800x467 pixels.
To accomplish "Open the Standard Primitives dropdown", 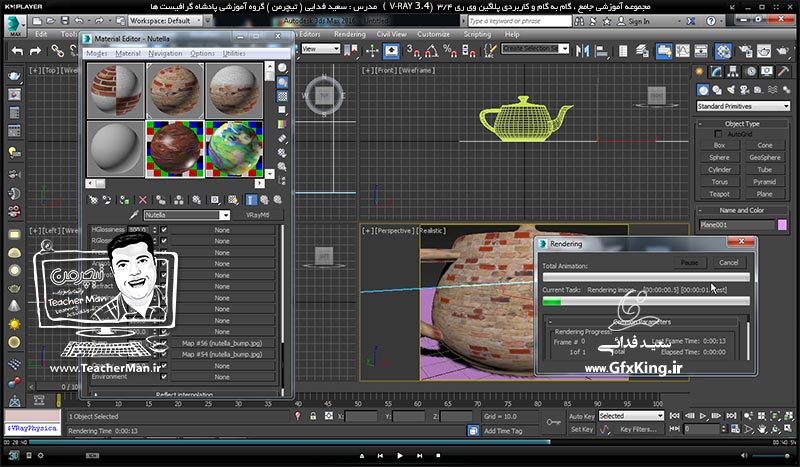I will pyautogui.click(x=743, y=106).
